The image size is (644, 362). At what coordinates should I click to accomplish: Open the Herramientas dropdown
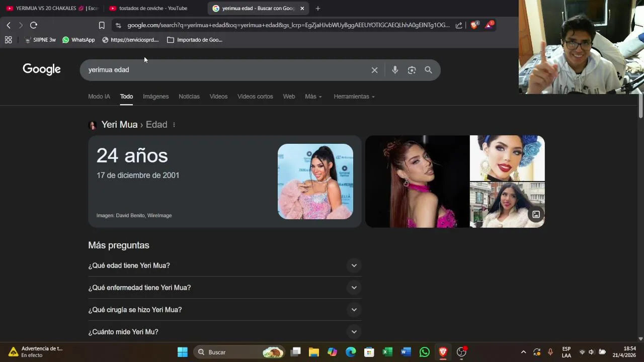click(x=354, y=97)
